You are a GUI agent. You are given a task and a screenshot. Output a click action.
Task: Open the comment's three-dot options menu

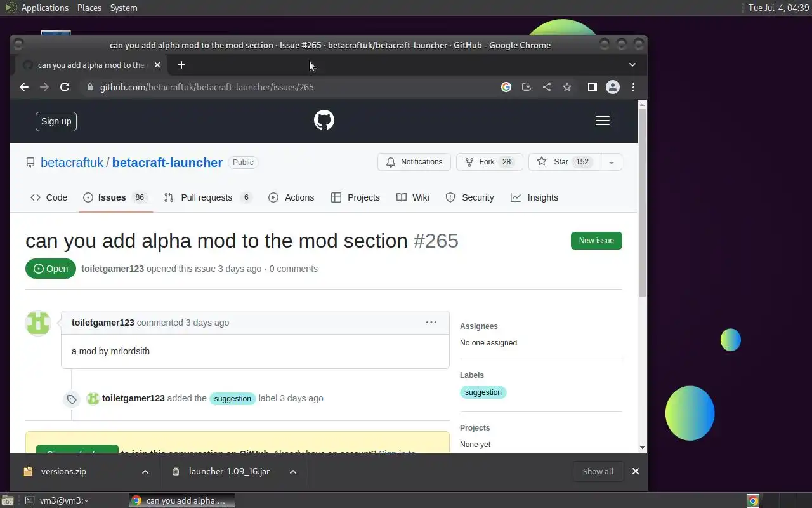(x=431, y=323)
